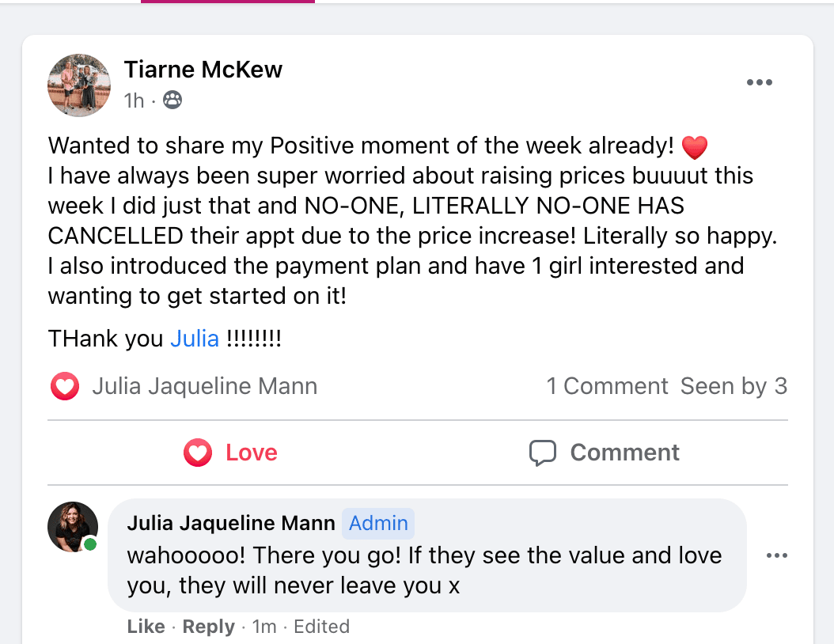Click Julia Jaqueline Mann comment author name
The image size is (834, 644).
[230, 524]
